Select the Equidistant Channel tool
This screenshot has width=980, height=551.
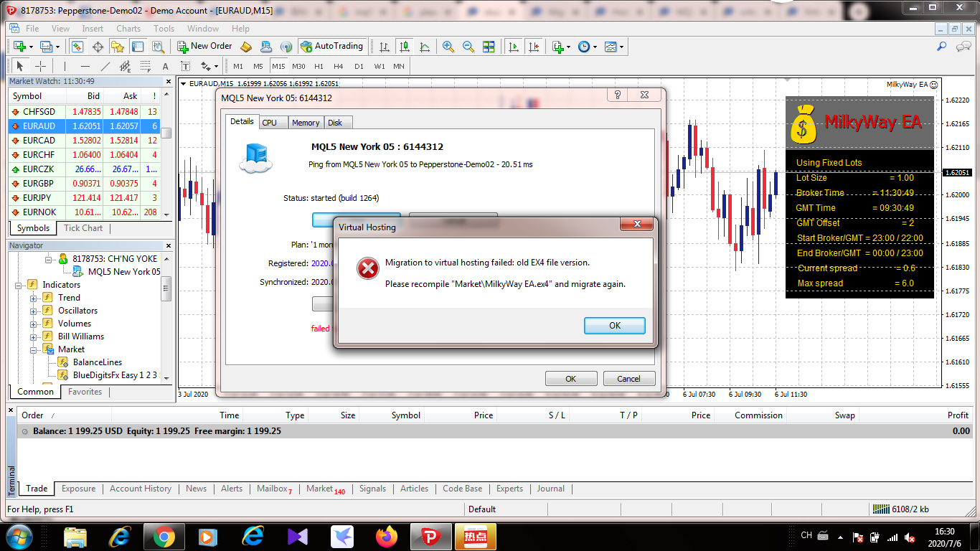[x=126, y=66]
